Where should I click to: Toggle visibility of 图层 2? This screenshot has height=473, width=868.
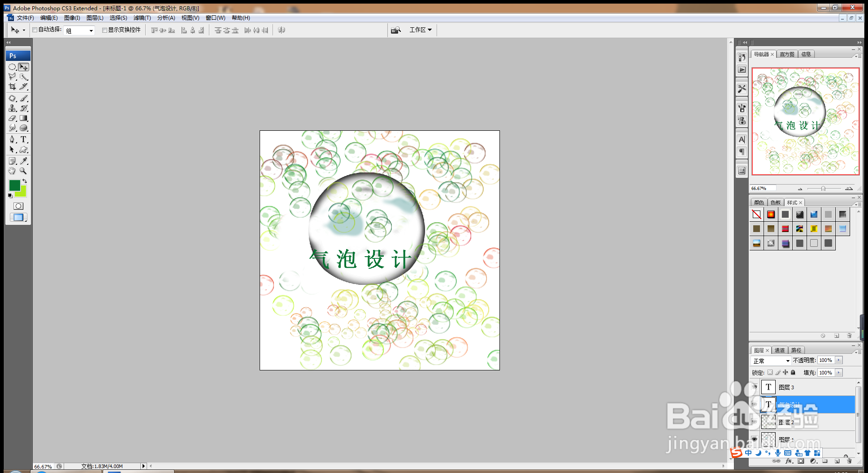click(755, 422)
